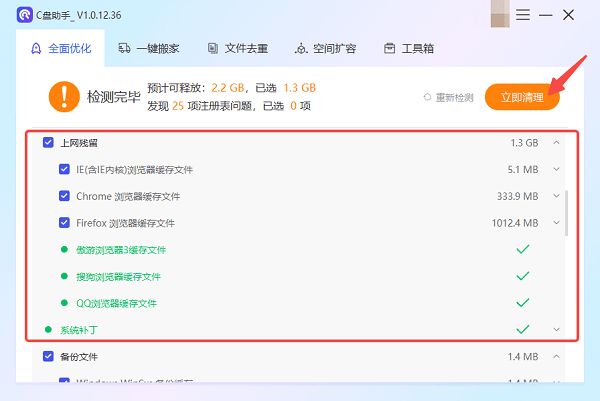Image resolution: width=600 pixels, height=401 pixels.
Task: Expand the IE浏览器缓存文件 row chevron
Action: 556,169
